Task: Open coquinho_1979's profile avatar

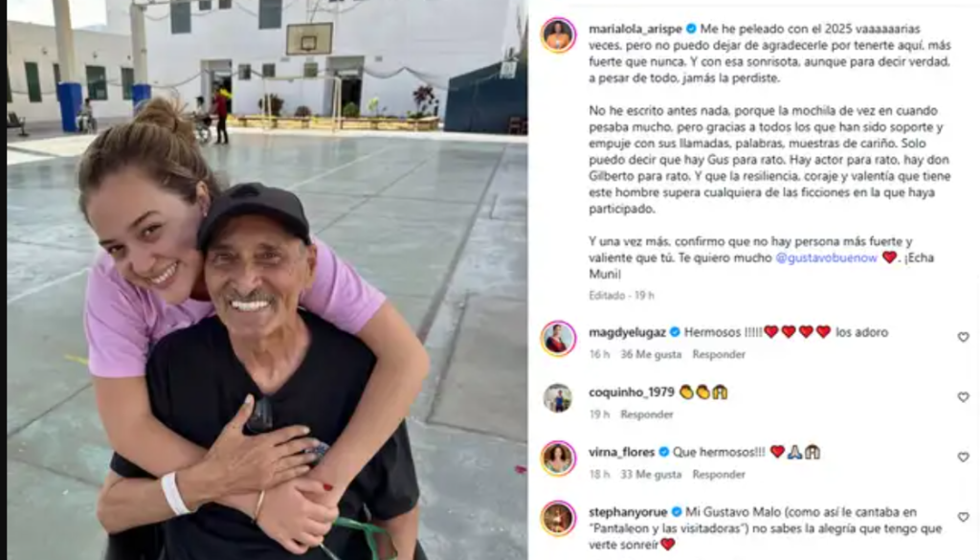Action: (558, 398)
